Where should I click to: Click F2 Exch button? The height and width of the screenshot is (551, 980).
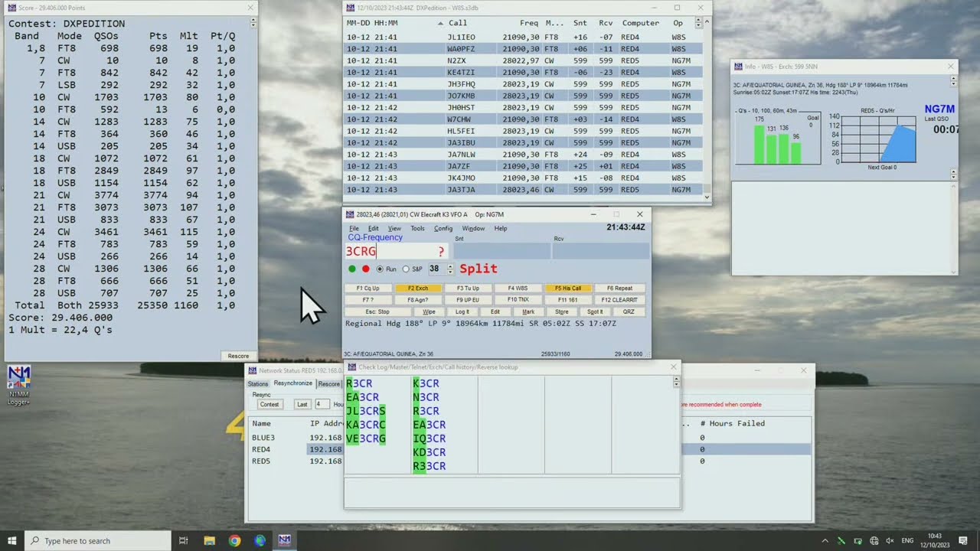pyautogui.click(x=418, y=289)
